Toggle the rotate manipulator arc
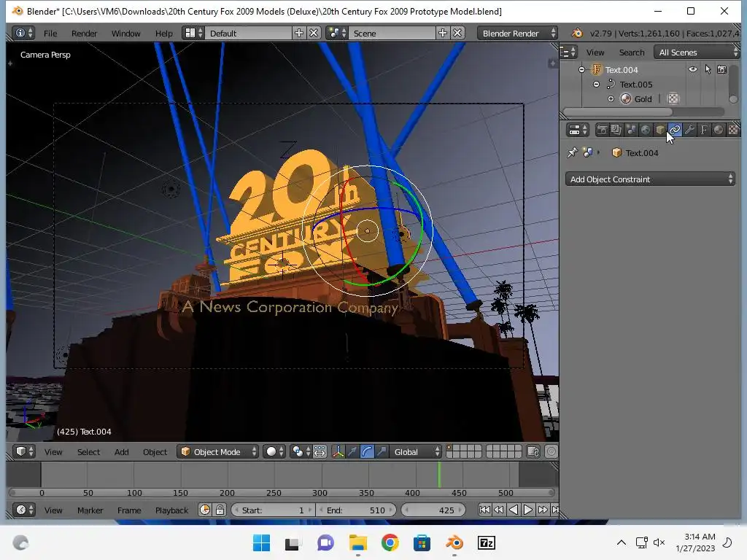747x560 pixels. tap(367, 451)
